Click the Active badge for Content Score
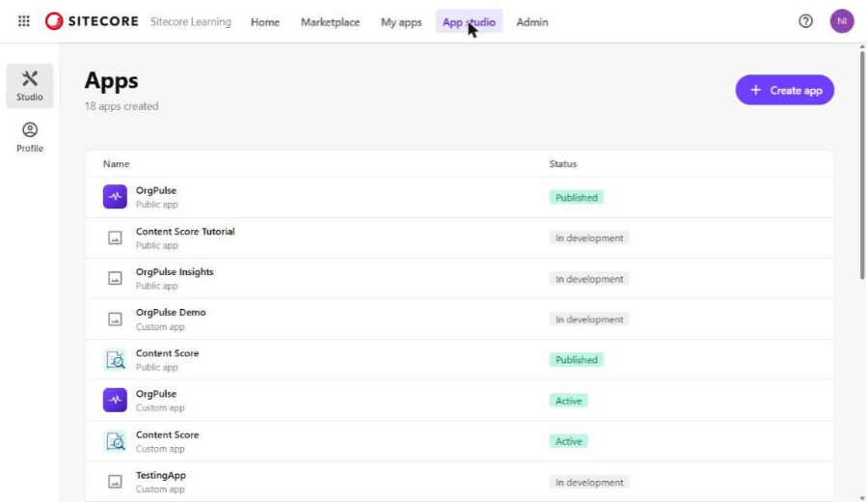The image size is (868, 502). 568,441
